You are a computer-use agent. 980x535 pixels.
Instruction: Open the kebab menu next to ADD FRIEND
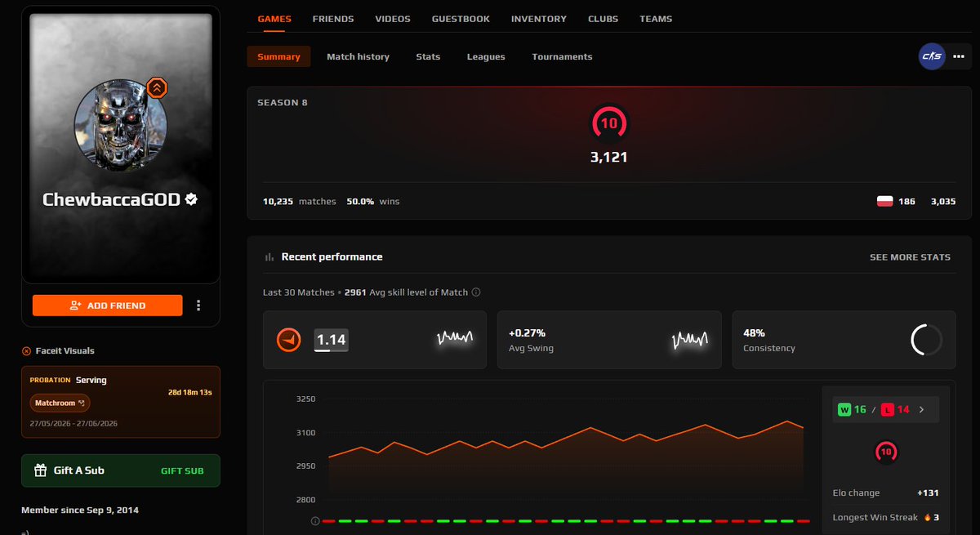(x=198, y=305)
